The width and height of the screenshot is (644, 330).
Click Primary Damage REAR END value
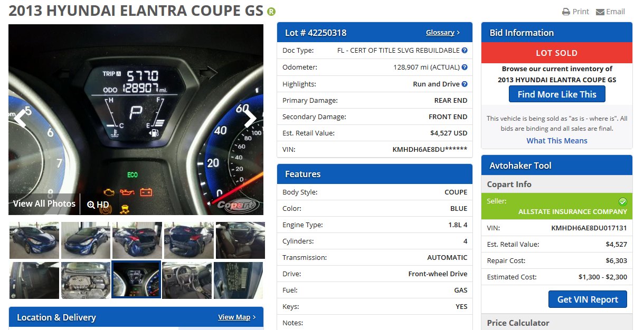click(451, 100)
